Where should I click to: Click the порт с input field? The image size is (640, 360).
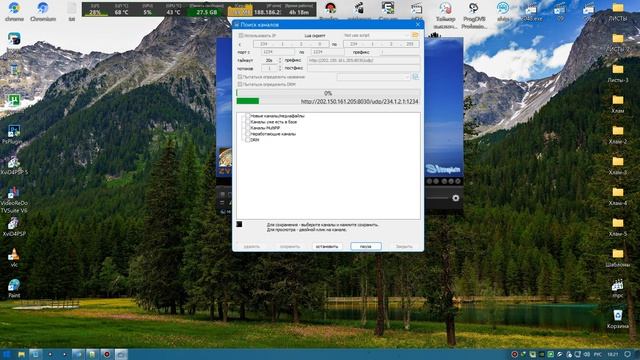point(277,52)
